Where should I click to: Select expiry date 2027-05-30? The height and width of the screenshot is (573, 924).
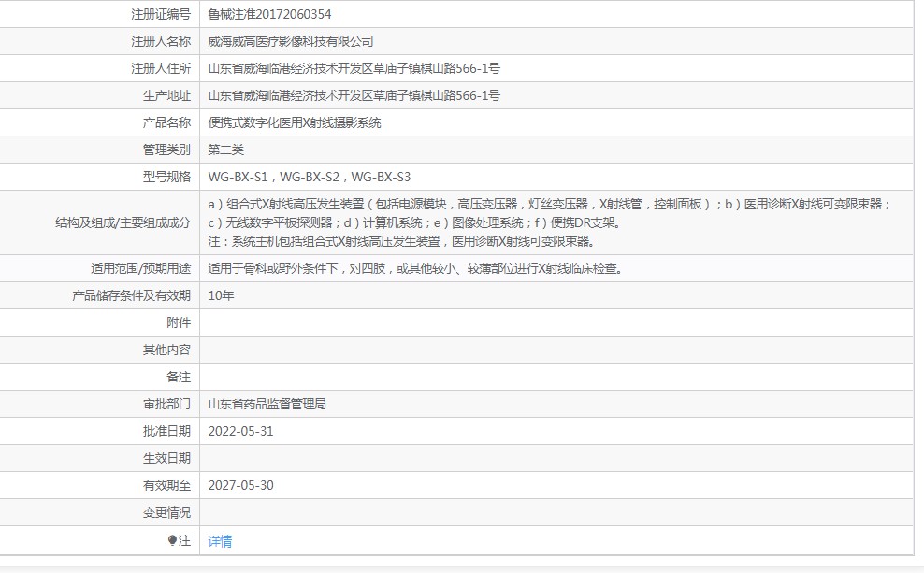point(241,485)
